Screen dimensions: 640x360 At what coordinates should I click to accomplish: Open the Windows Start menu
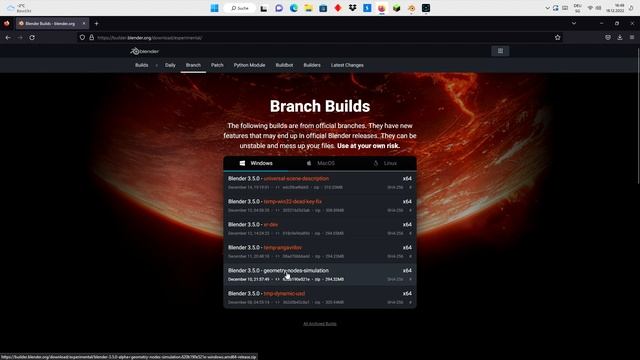pyautogui.click(x=214, y=8)
